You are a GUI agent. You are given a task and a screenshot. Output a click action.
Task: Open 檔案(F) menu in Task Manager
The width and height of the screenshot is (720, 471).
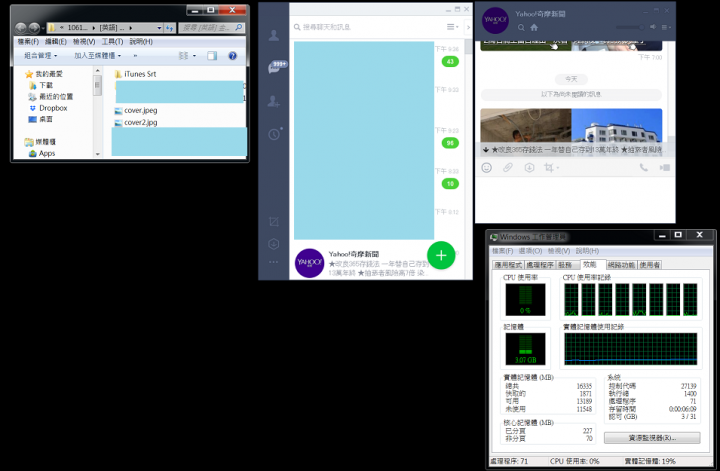(502, 251)
